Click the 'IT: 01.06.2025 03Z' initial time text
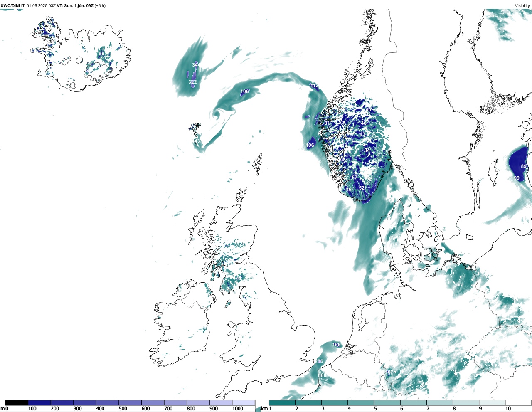532x412 pixels. pos(39,5)
